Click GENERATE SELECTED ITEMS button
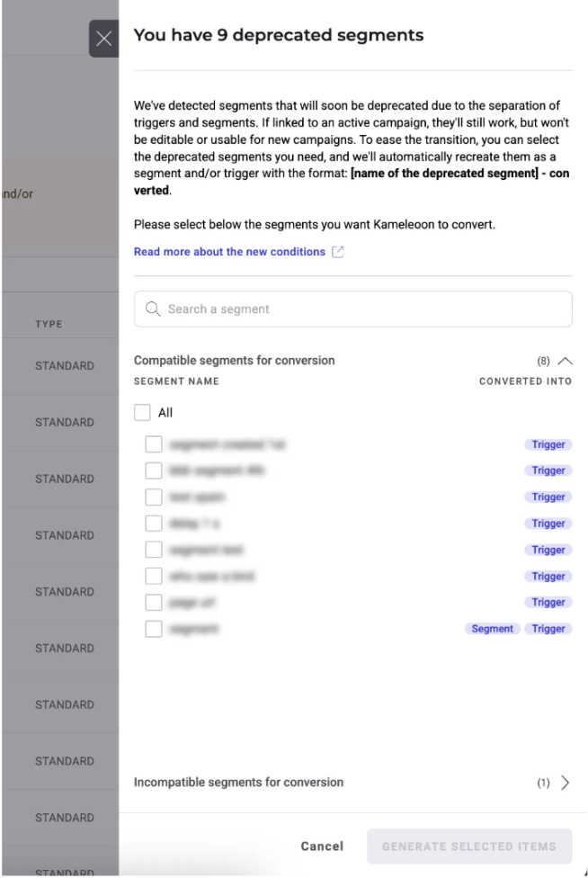 (469, 847)
